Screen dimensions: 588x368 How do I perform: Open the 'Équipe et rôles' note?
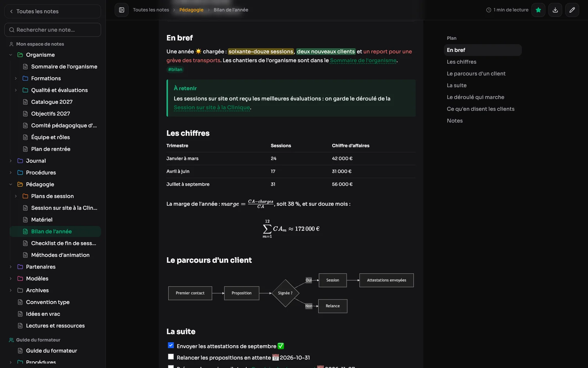(x=55, y=137)
